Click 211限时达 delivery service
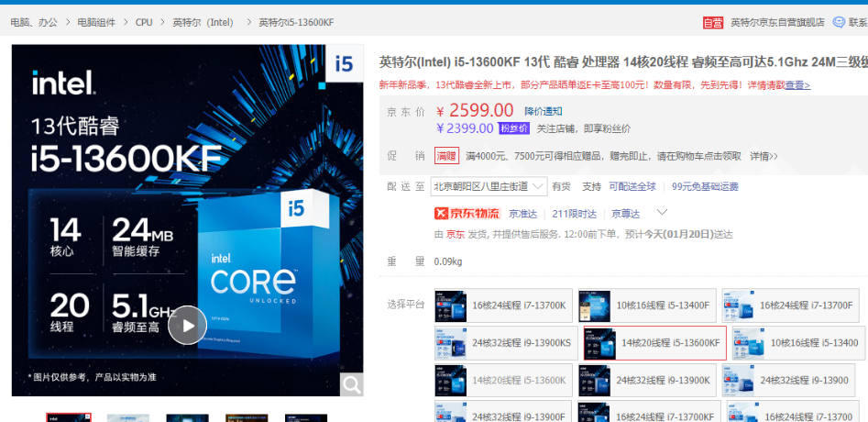The image size is (868, 422). pos(575,213)
